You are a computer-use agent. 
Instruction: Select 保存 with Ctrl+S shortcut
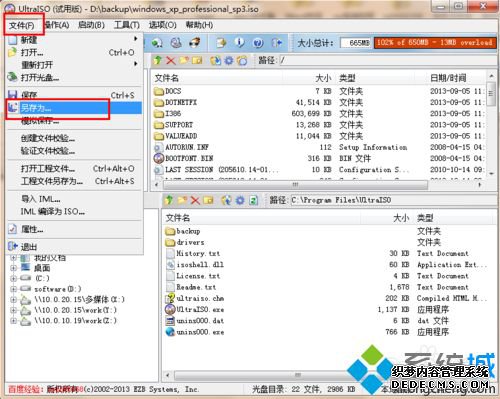point(75,95)
